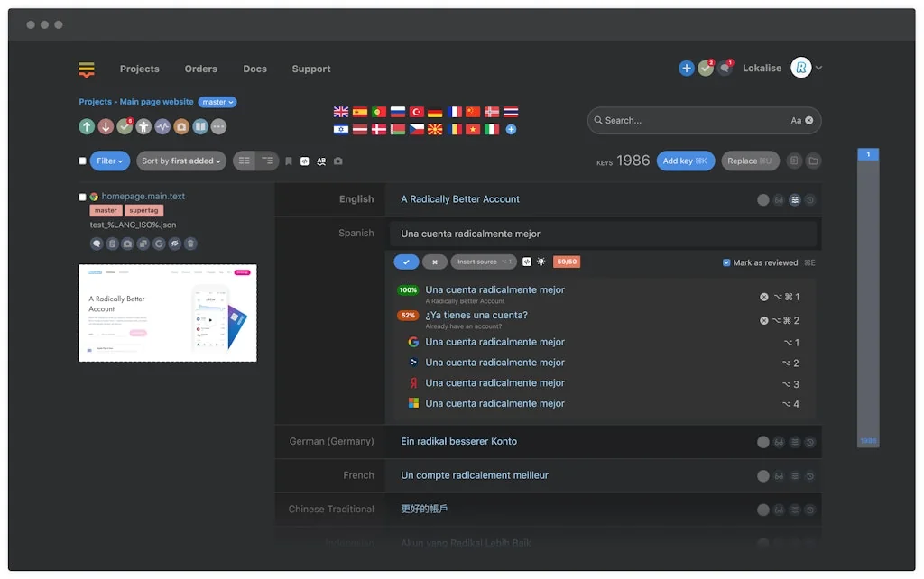Click the trash icon under homepage.main.text

(x=190, y=244)
